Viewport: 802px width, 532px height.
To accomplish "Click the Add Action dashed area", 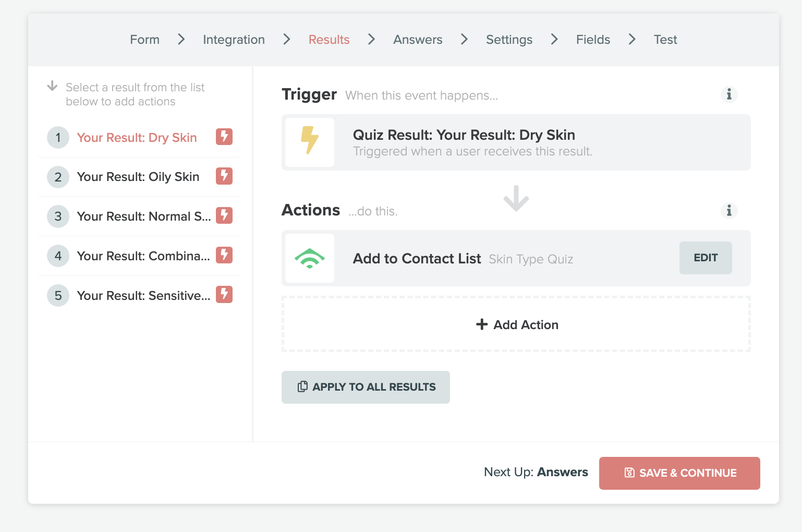I will [516, 324].
